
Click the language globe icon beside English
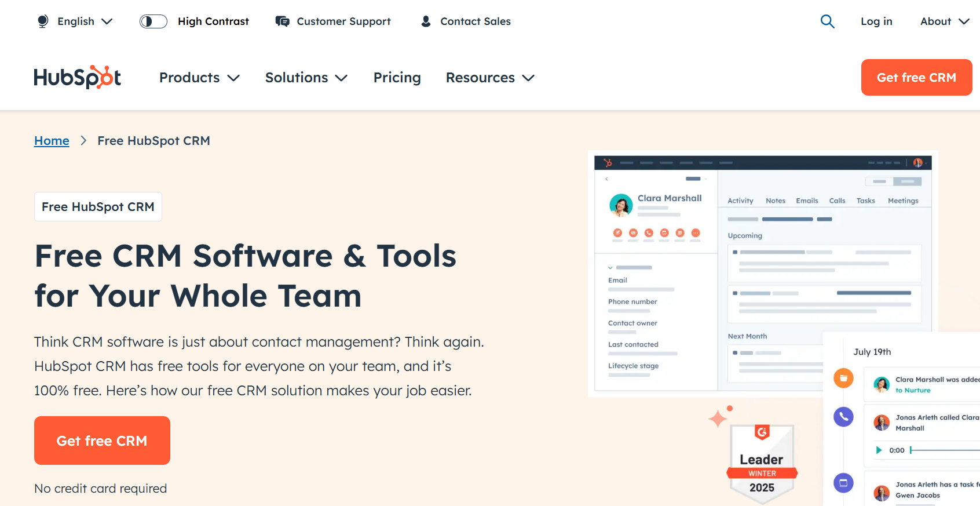pyautogui.click(x=43, y=21)
